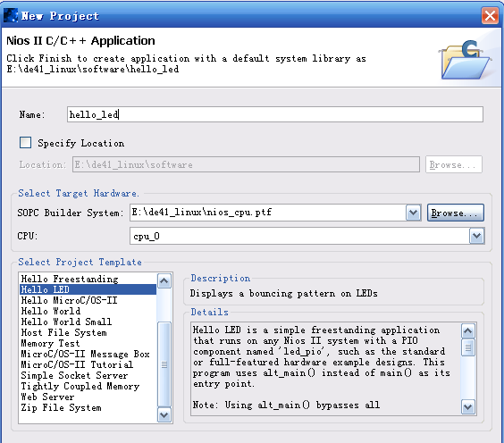This screenshot has height=443, width=504.
Task: Select the MicroC/OS-II Tutorial template
Action: click(x=88, y=364)
